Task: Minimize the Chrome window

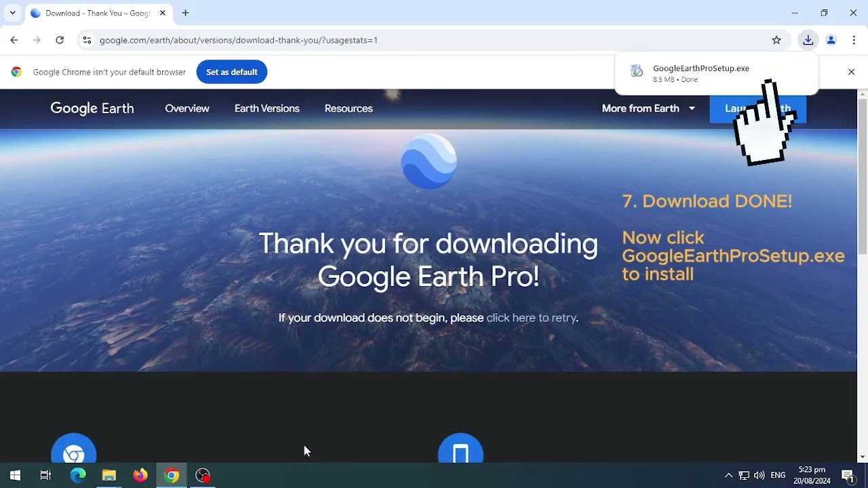Action: (795, 13)
